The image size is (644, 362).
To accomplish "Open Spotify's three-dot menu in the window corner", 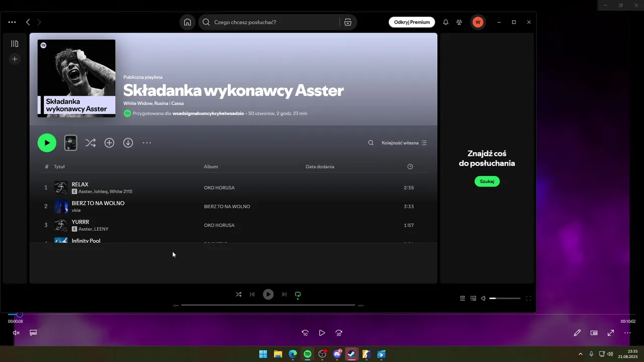I will (x=12, y=22).
